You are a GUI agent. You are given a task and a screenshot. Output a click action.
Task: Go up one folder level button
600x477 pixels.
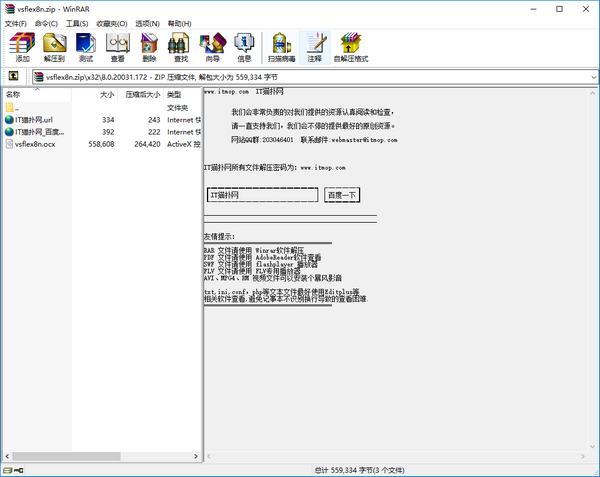point(13,76)
